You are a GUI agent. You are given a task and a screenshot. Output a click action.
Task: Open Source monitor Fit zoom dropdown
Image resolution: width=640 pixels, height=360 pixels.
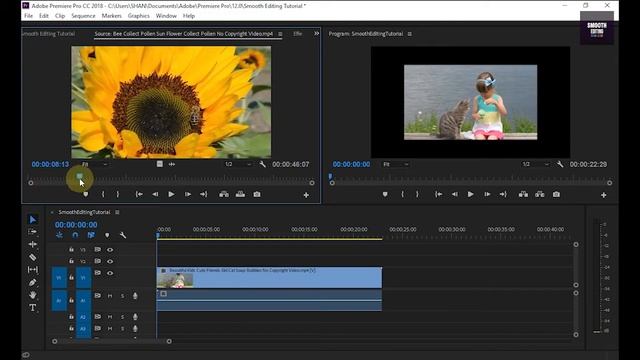click(94, 164)
